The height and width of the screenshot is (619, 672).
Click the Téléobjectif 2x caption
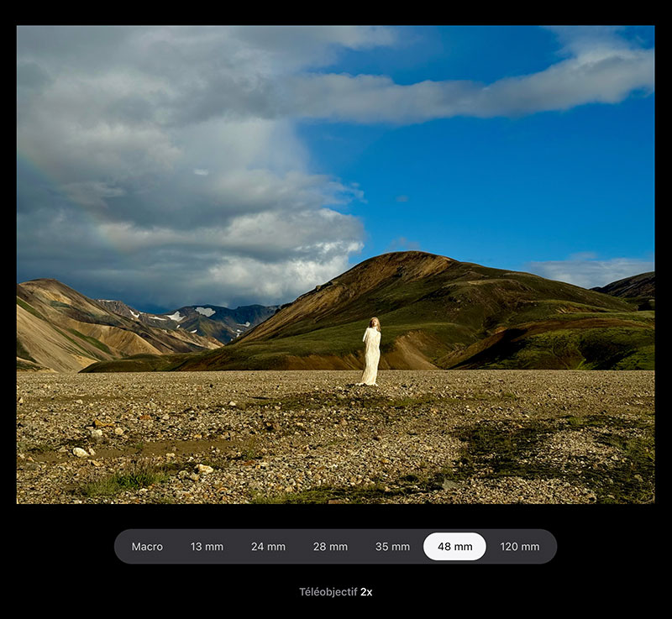[x=335, y=592]
